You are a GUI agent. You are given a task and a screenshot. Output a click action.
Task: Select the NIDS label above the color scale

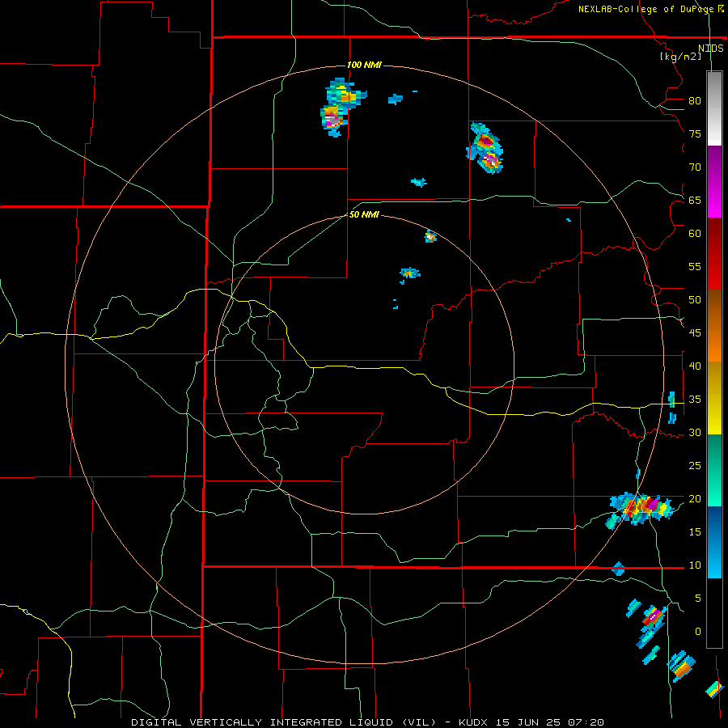point(710,48)
